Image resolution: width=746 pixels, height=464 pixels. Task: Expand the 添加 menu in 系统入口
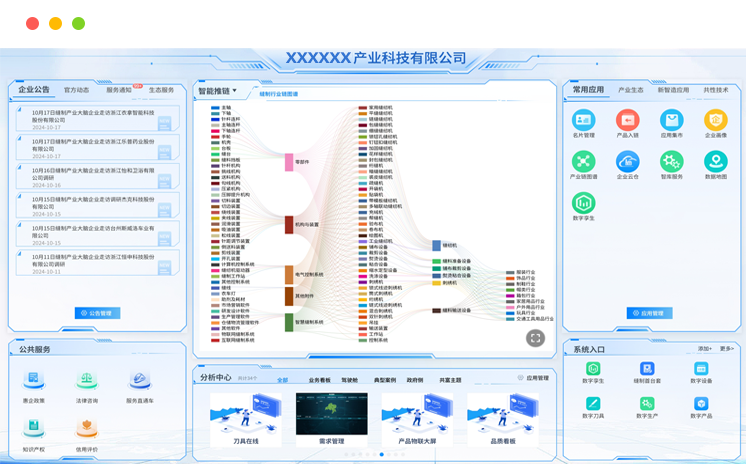pyautogui.click(x=705, y=349)
